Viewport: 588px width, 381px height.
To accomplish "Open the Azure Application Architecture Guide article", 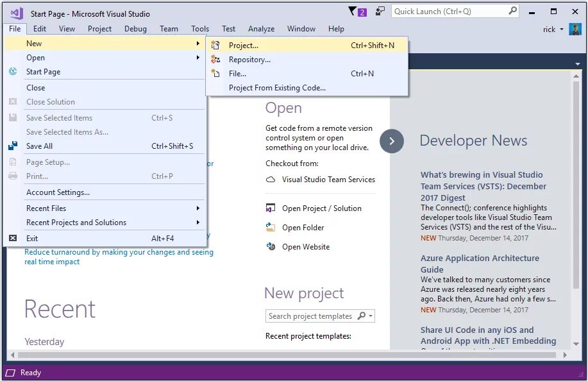I will (x=480, y=264).
